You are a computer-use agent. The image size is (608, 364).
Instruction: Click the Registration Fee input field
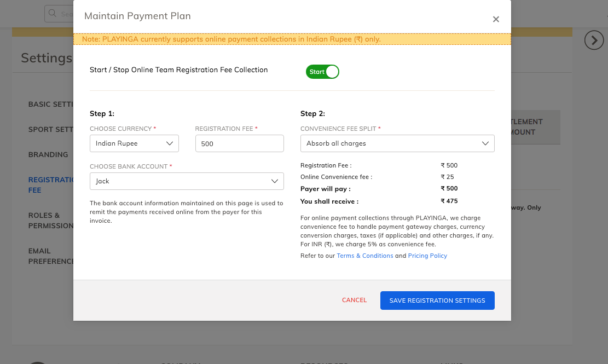239,143
